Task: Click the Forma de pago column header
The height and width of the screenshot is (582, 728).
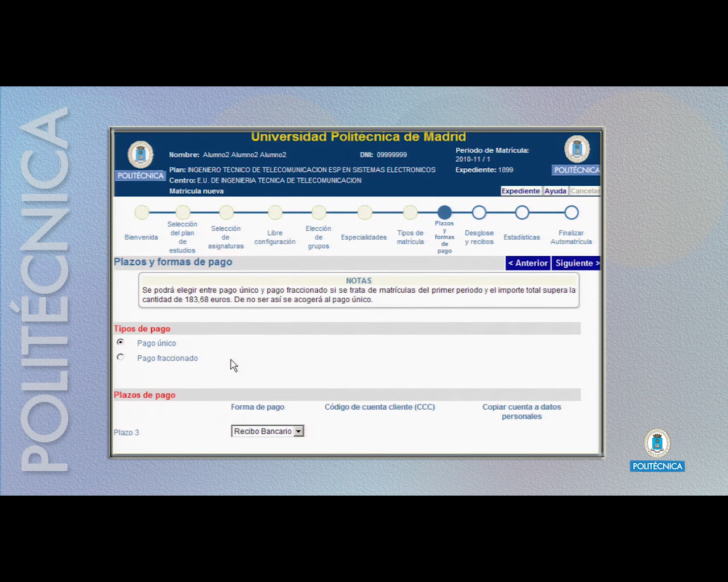Action: coord(258,407)
